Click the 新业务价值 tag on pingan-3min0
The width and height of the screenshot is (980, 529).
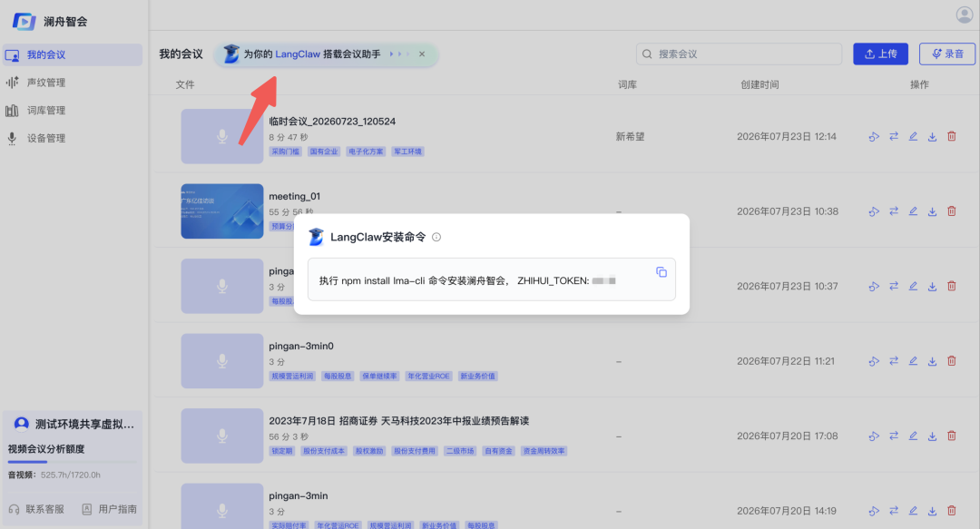(x=477, y=376)
